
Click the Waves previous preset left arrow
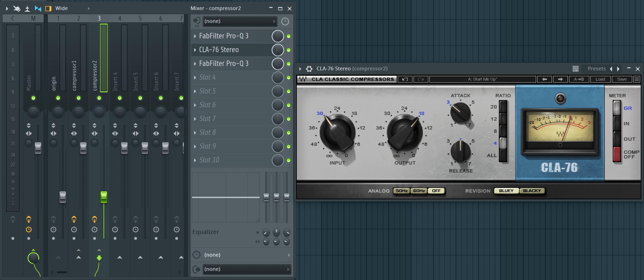[x=545, y=79]
